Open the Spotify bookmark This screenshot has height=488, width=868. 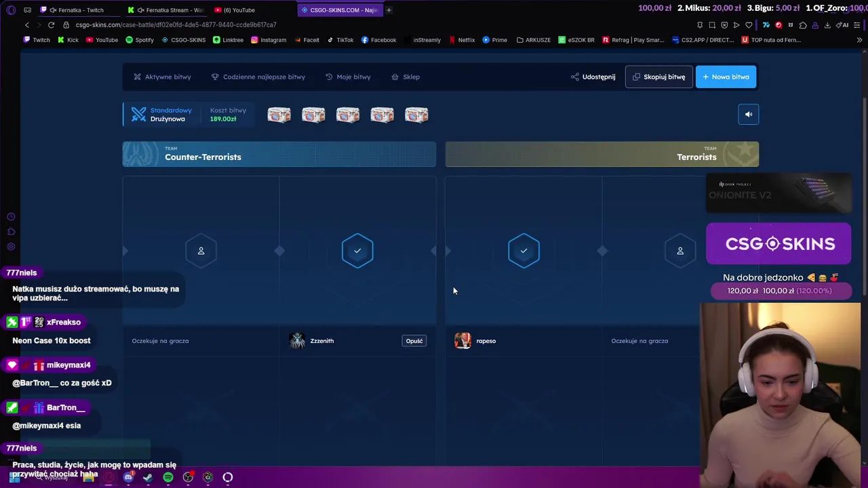140,40
